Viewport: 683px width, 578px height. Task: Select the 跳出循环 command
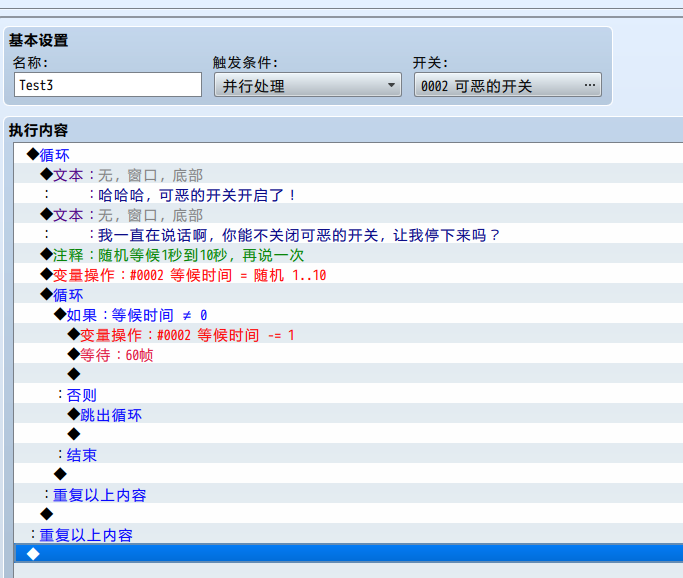click(x=348, y=414)
